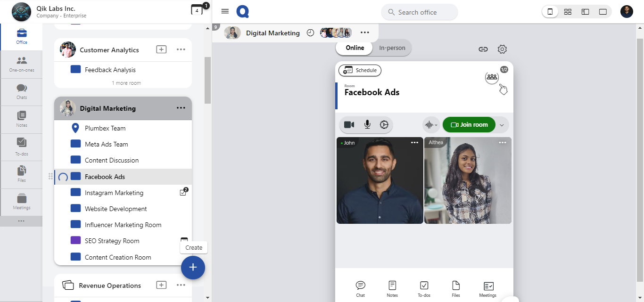The height and width of the screenshot is (302, 644).
Task: Select Instagram Marketing room in list
Action: point(114,193)
